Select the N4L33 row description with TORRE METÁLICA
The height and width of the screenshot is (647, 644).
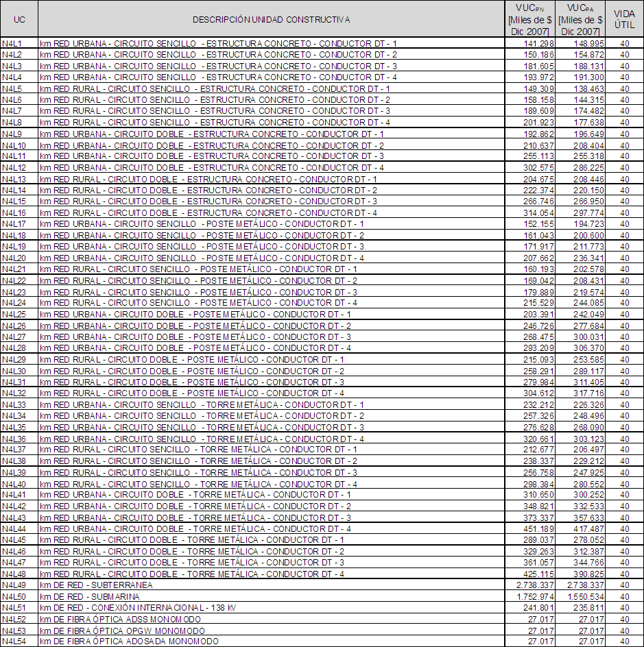tap(202, 405)
